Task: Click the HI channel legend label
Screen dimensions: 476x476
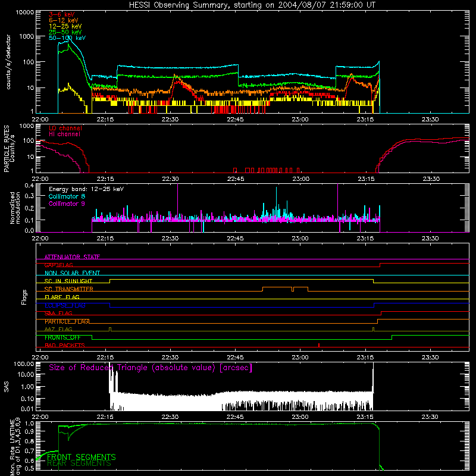Action: [x=64, y=134]
